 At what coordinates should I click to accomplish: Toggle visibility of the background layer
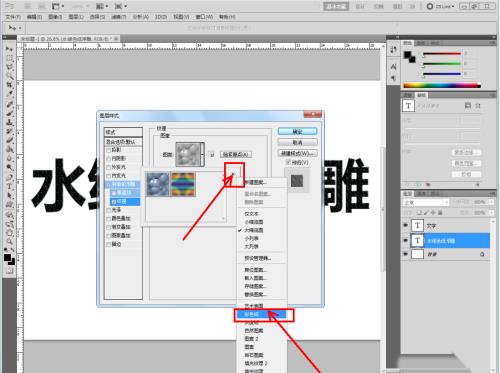pyautogui.click(x=405, y=254)
